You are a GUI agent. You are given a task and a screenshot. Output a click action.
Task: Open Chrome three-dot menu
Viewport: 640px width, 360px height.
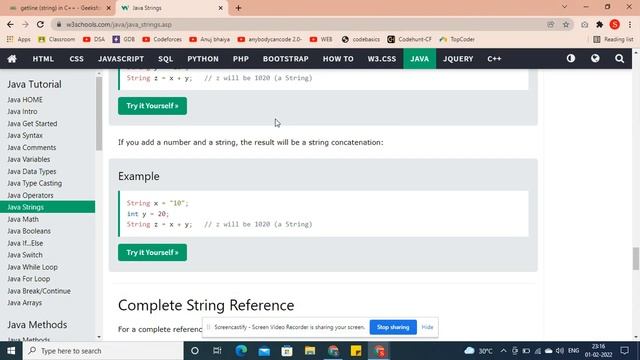click(630, 24)
